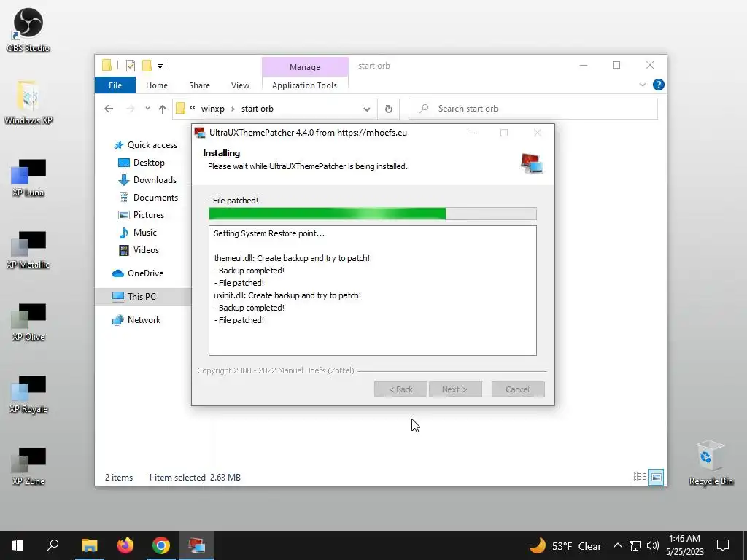Click start orb in the address breadcrumb
This screenshot has height=560, width=747.
coord(258,109)
